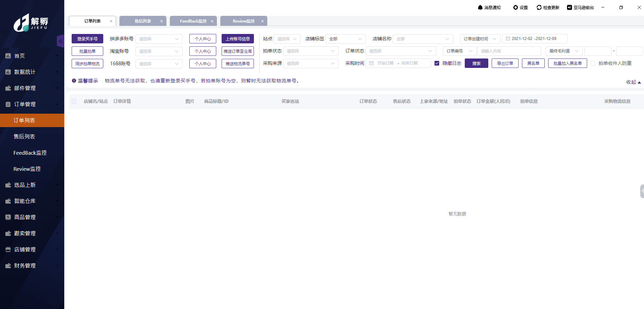644x309 pixels.
Task: Switch to 售后列表 tab
Action: click(143, 21)
